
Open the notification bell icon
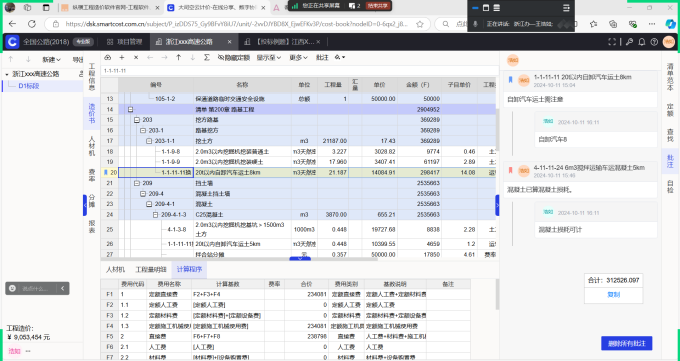coord(642,42)
